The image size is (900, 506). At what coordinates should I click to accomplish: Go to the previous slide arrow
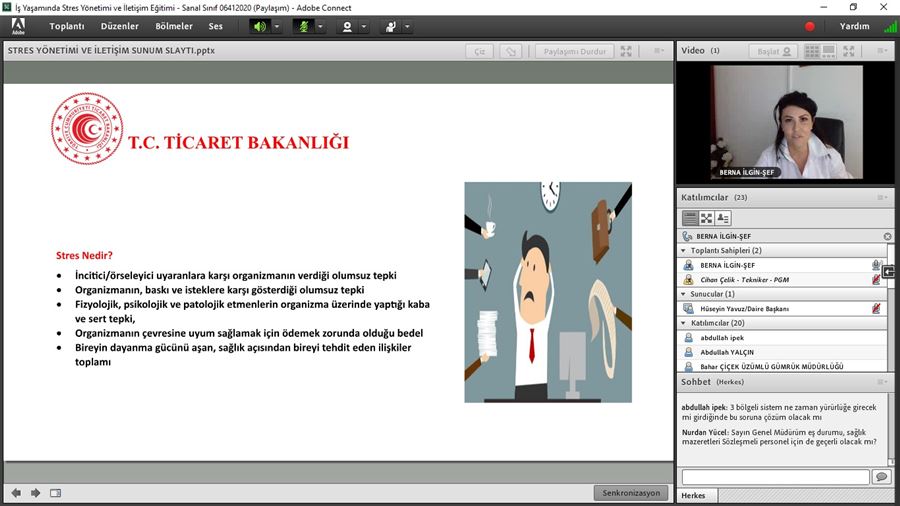pyautogui.click(x=16, y=492)
